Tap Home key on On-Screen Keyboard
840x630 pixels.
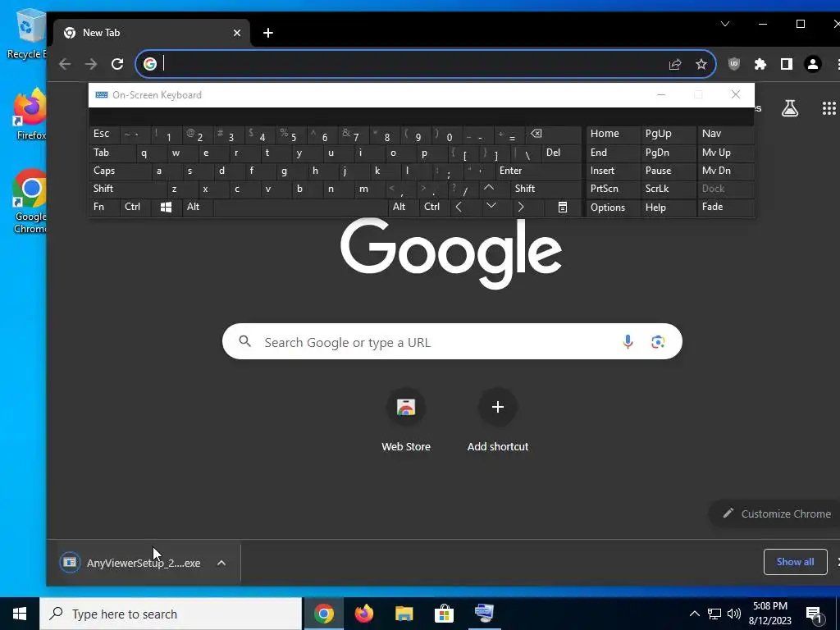click(x=613, y=134)
